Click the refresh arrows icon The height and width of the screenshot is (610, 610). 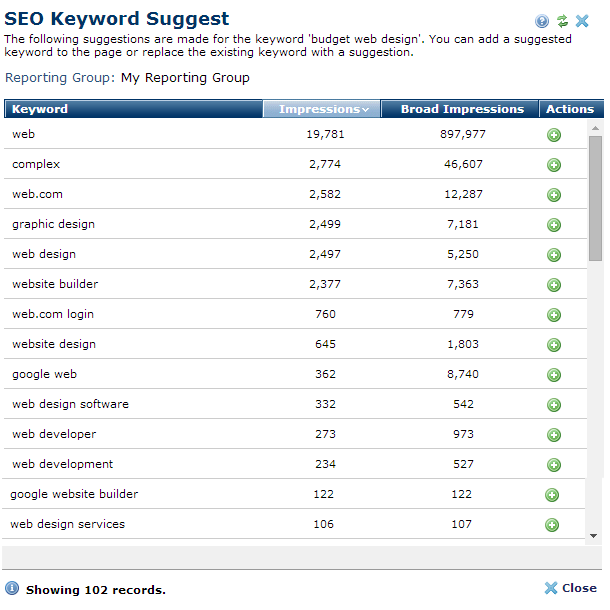(x=562, y=21)
